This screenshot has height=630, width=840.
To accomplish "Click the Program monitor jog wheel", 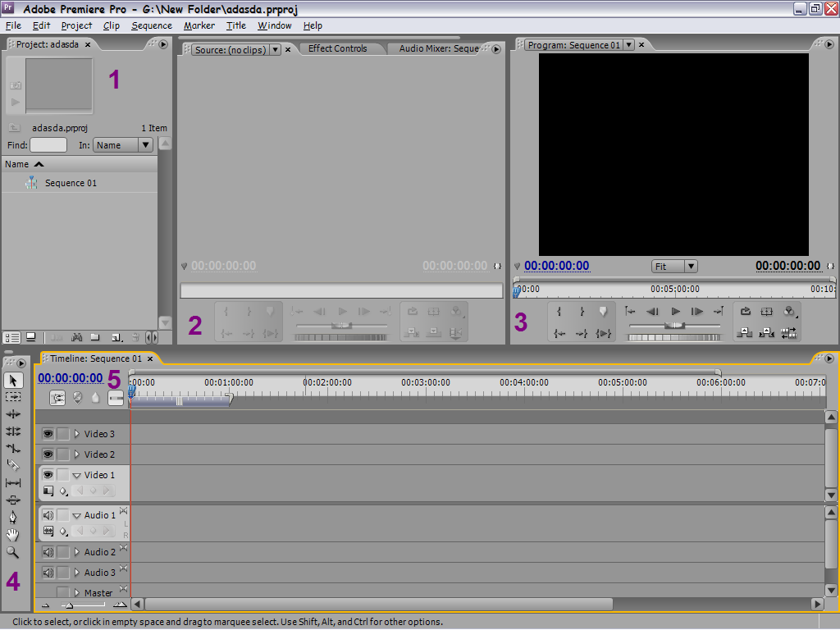I will pyautogui.click(x=674, y=337).
